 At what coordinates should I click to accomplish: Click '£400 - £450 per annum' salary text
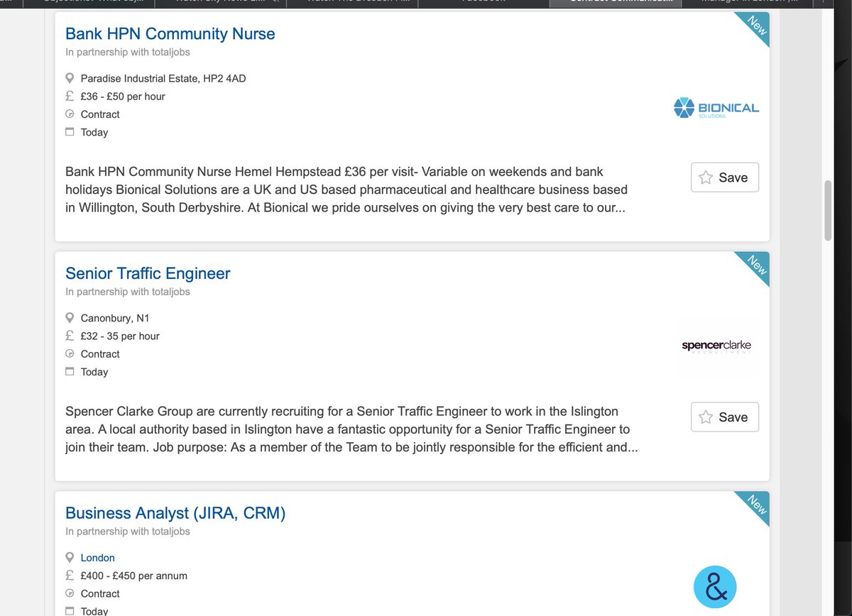coord(134,576)
